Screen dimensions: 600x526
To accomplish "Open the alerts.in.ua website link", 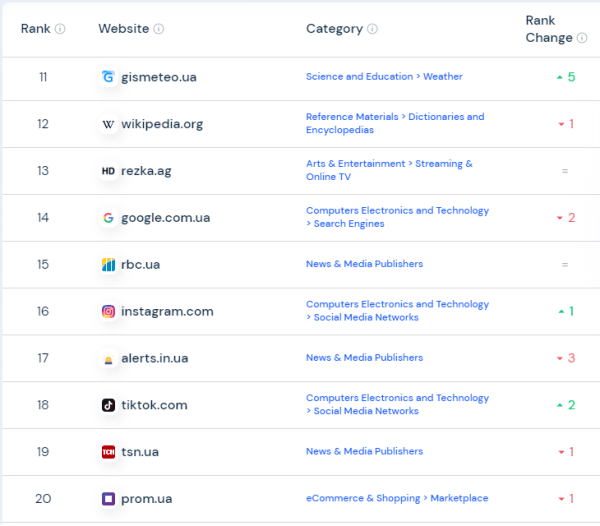I will [x=154, y=358].
